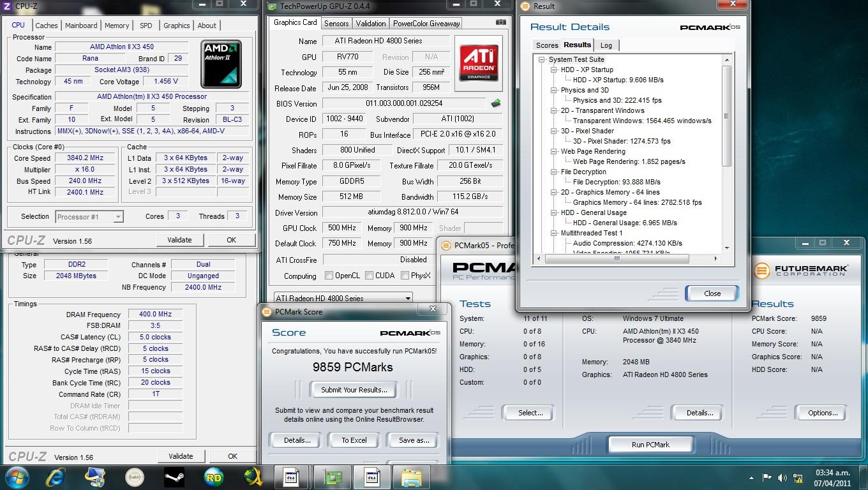The width and height of the screenshot is (868, 490).
Task: Enable the OpenCL checkbox
Action: click(x=329, y=276)
